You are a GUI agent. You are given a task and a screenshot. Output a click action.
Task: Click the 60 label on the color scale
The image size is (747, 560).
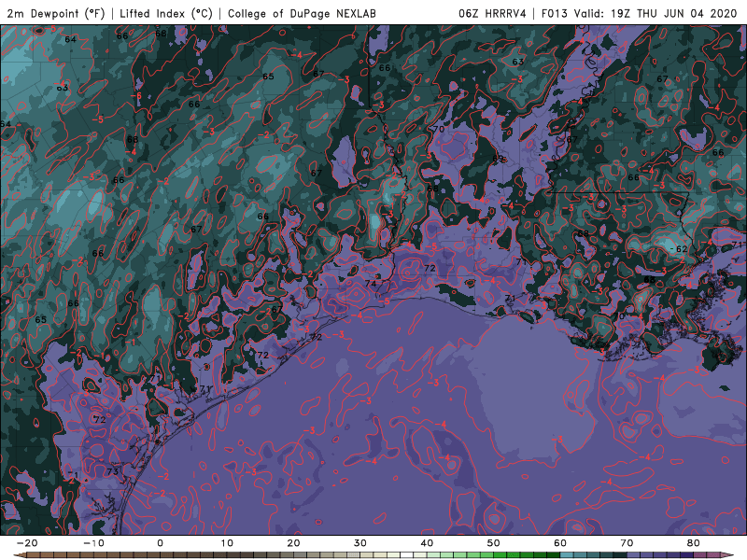tap(560, 543)
